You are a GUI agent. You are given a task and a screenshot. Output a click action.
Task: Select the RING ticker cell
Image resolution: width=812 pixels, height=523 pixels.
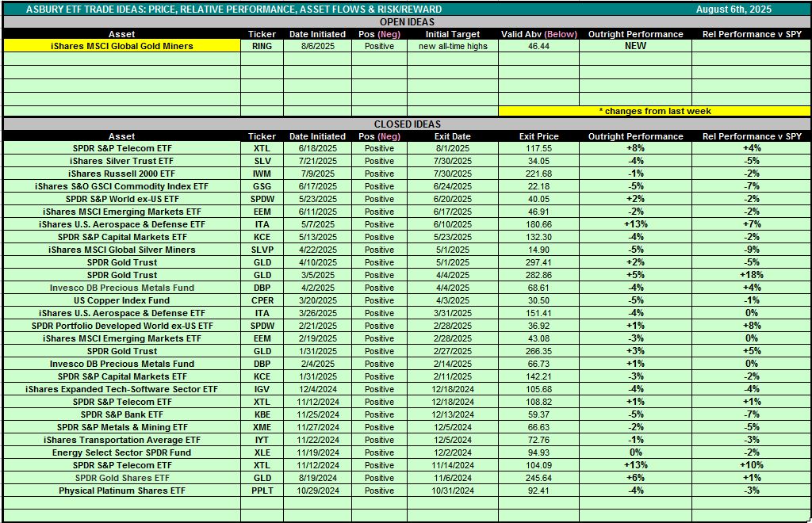pos(262,46)
